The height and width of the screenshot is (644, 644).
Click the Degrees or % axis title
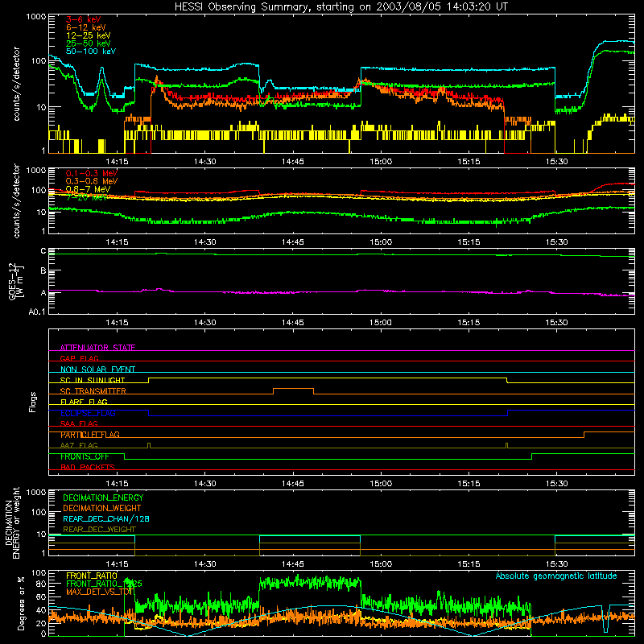[21, 603]
